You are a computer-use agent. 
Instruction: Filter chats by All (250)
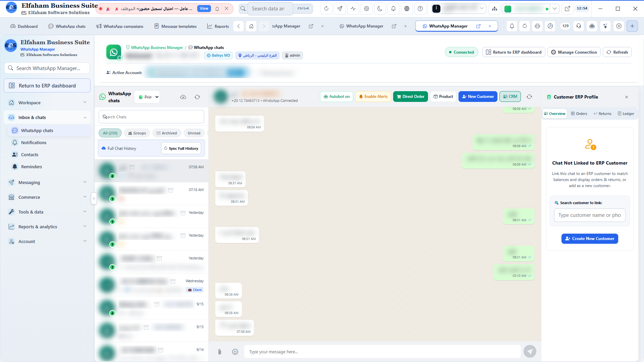(x=110, y=133)
